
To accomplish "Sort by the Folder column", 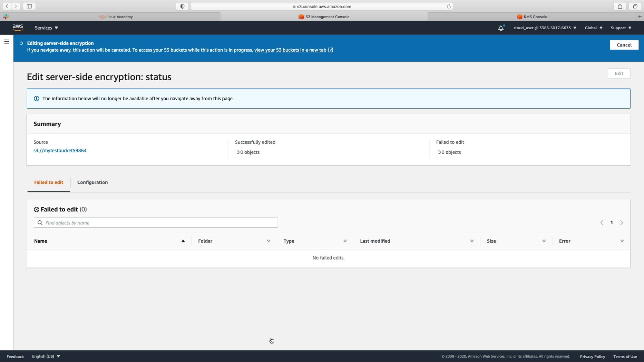I will pyautogui.click(x=269, y=241).
